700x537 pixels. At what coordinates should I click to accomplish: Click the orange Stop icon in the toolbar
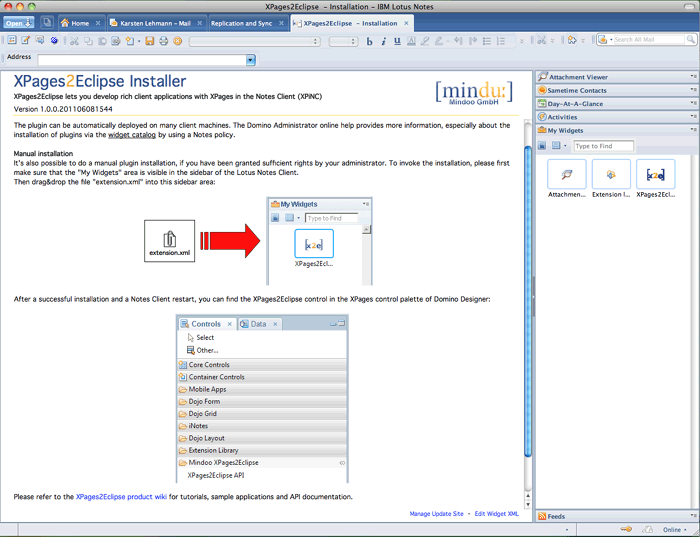pyautogui.click(x=178, y=41)
